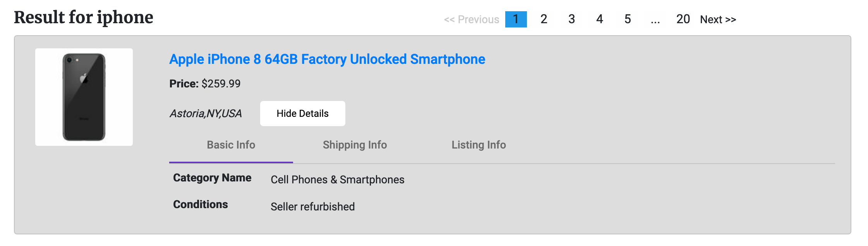Image resolution: width=868 pixels, height=246 pixels.
Task: Click the Next >> pagination link
Action: pos(718,19)
